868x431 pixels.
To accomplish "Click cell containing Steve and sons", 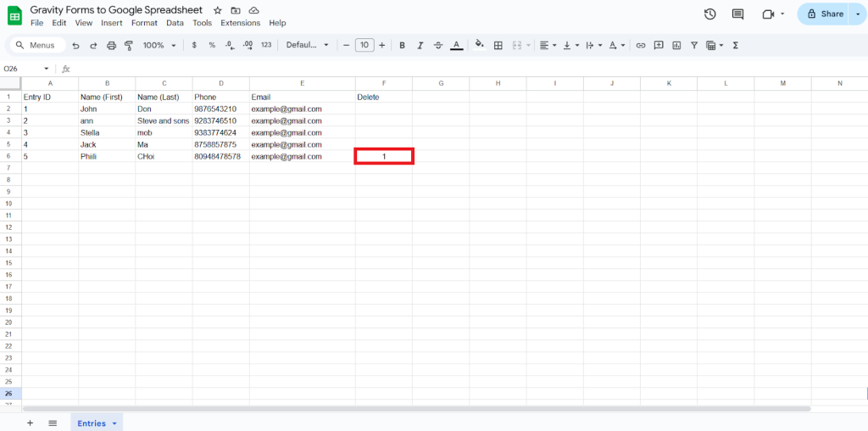I will click(164, 120).
